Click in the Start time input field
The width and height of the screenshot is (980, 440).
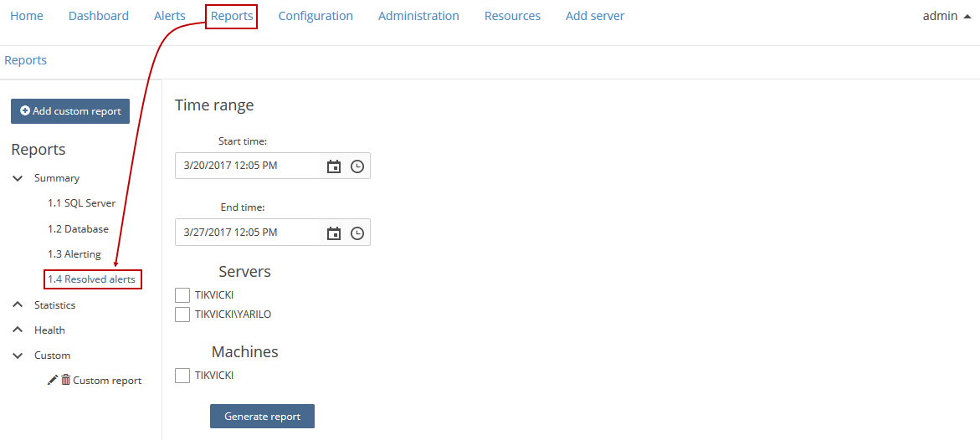[x=248, y=166]
